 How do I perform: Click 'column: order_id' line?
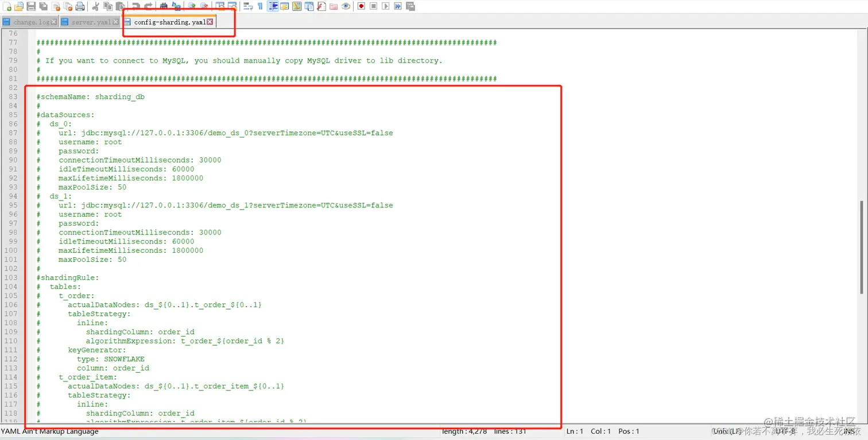[93, 368]
